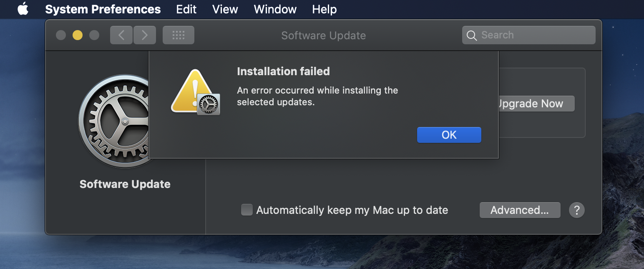Click the Software Update gear icon
Screen dimensions: 644x269
(113, 121)
